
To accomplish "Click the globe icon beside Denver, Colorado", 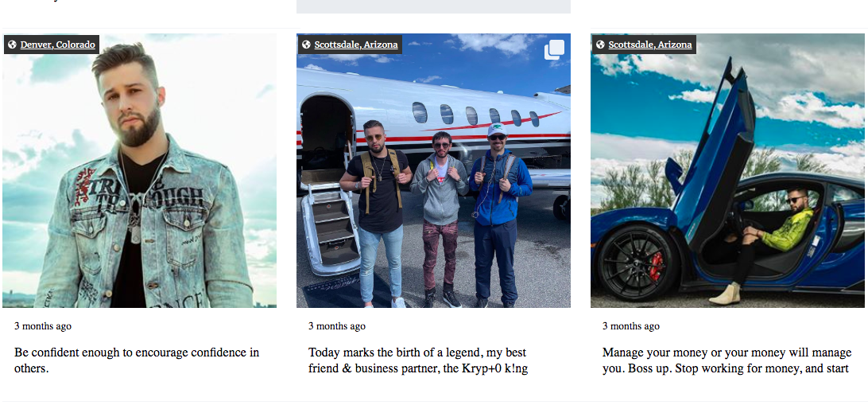I will pos(12,45).
